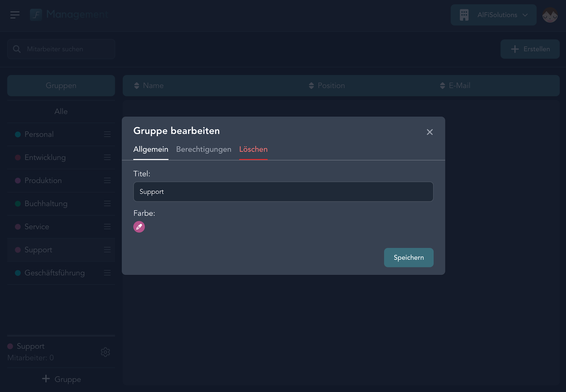Image resolution: width=566 pixels, height=392 pixels.
Task: Switch to the Berechtigungen tab
Action: 203,149
